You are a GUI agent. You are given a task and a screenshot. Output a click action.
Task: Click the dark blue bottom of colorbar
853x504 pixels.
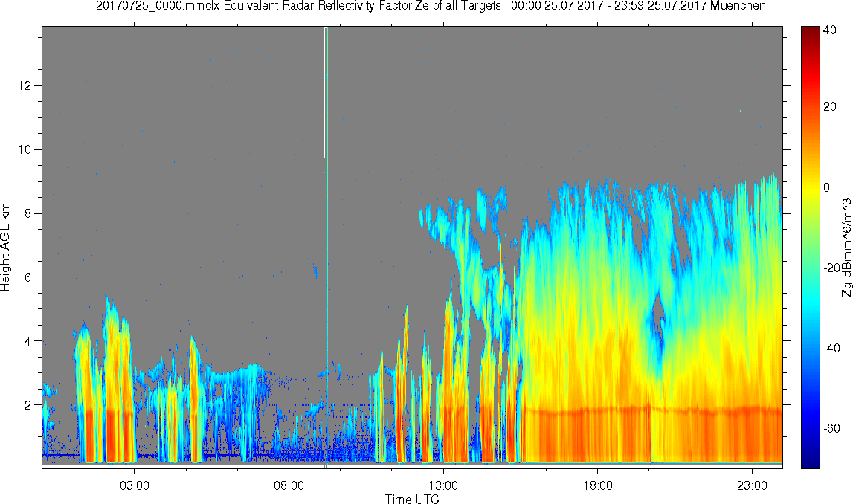(810, 462)
